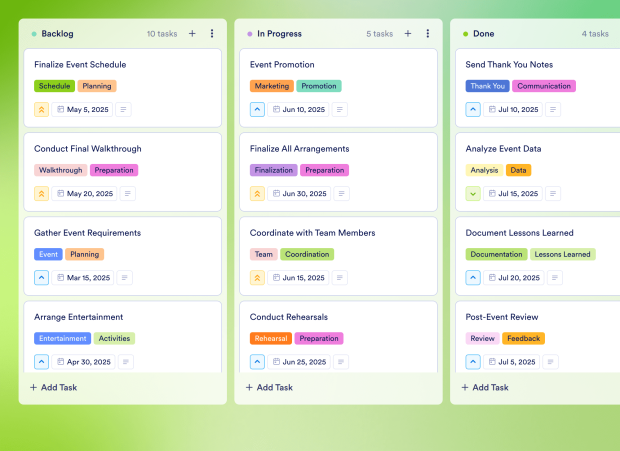This screenshot has height=451, width=620.
Task: Add Task at bottom of Done column
Action: coord(485,387)
